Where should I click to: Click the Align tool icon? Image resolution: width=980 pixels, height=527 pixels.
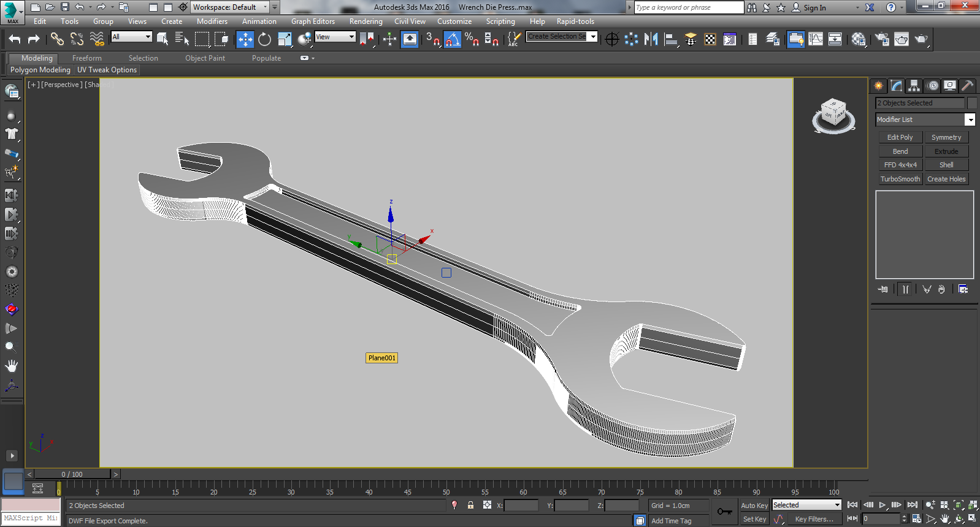(x=671, y=39)
